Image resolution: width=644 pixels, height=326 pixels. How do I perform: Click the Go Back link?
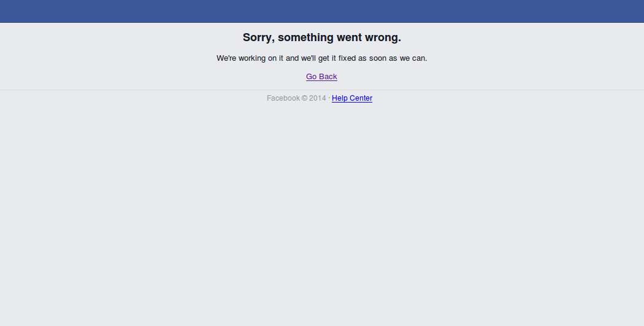click(321, 77)
